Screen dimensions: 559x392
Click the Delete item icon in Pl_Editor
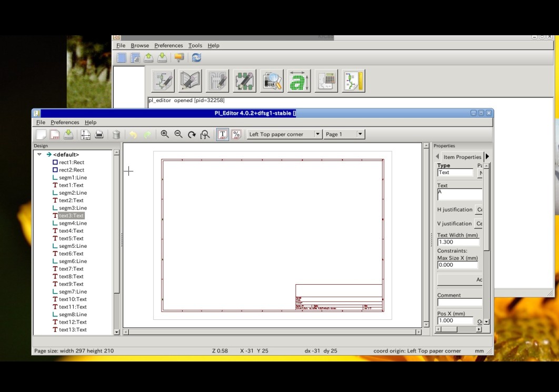click(116, 134)
